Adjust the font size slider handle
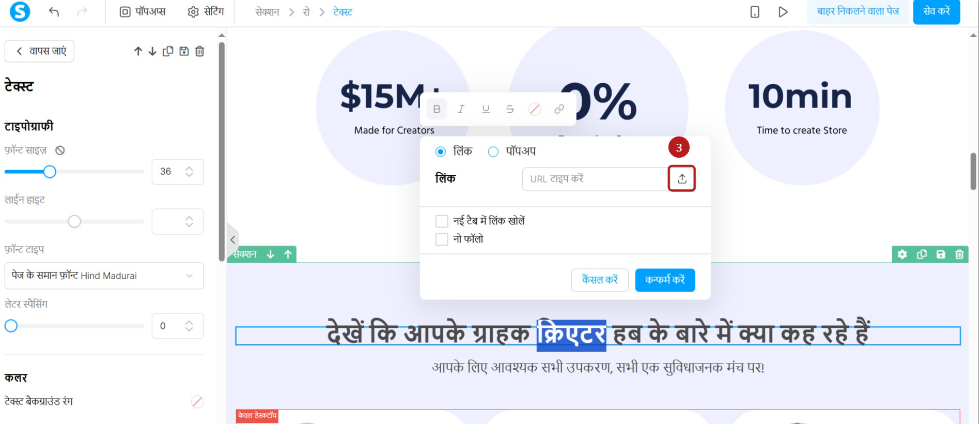The width and height of the screenshot is (980, 424). [50, 172]
